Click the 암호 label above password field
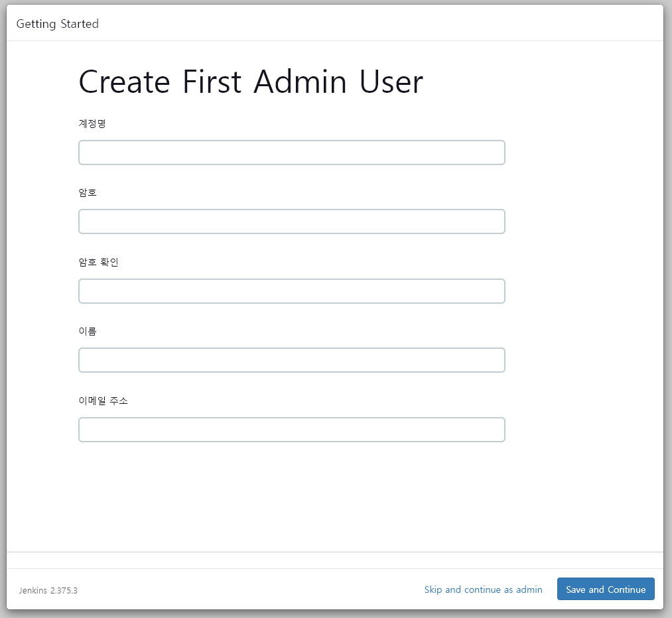The image size is (672, 618). coord(88,193)
